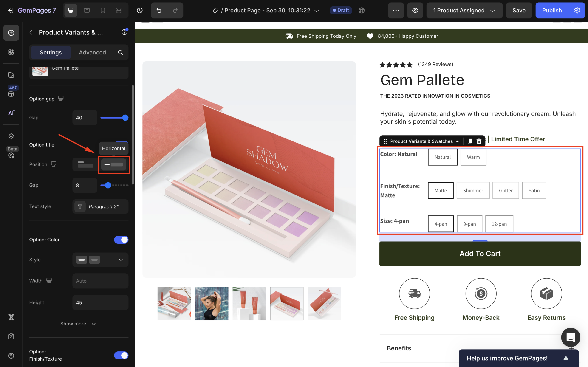The width and height of the screenshot is (588, 367).
Task: Open the 1 Product Assigned dropdown
Action: [464, 10]
